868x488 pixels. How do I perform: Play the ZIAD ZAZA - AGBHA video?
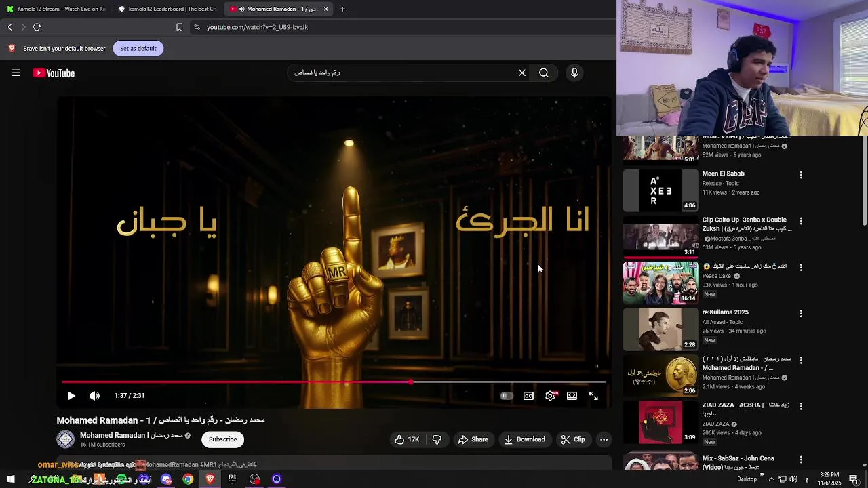click(660, 422)
